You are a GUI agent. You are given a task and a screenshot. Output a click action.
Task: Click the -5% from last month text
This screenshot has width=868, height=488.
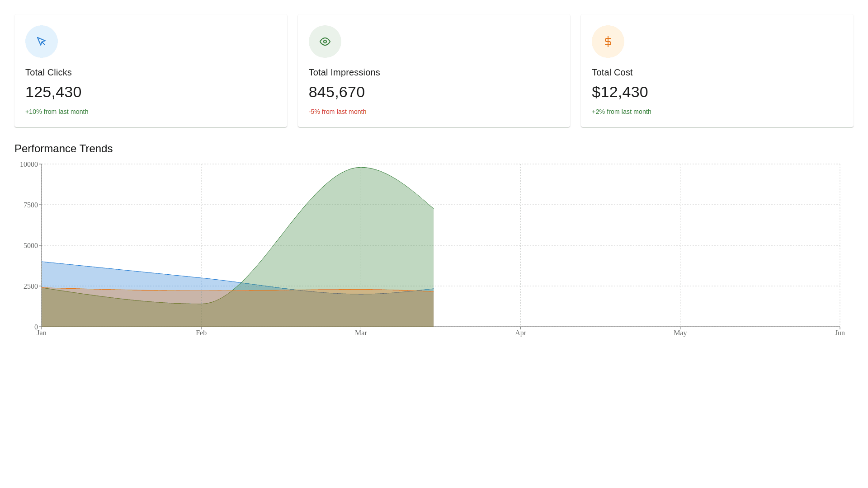tap(337, 112)
